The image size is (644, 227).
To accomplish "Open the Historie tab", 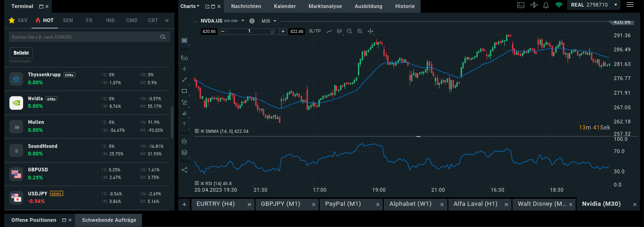I will [405, 7].
